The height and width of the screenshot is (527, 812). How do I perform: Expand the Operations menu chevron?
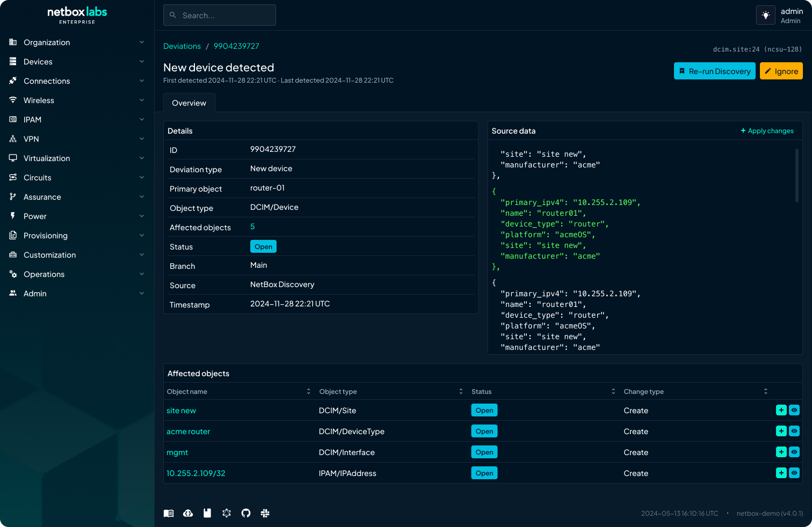coord(142,274)
